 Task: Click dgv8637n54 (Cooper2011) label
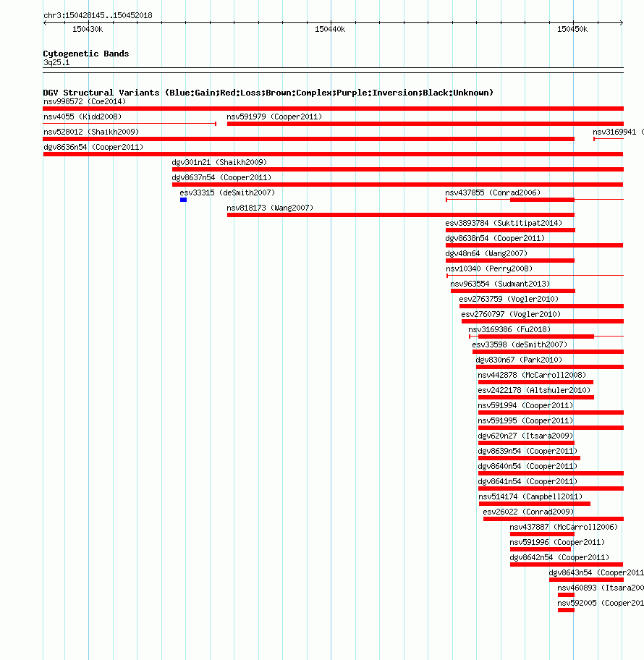[221, 177]
